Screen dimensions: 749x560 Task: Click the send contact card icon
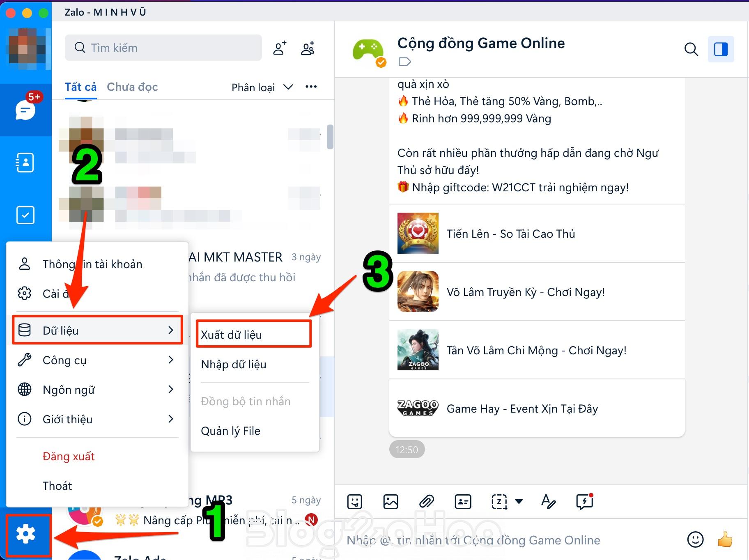[x=463, y=501]
